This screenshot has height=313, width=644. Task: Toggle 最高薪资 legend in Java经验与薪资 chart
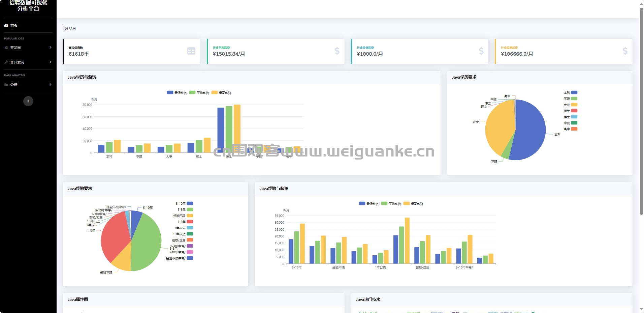pyautogui.click(x=413, y=203)
